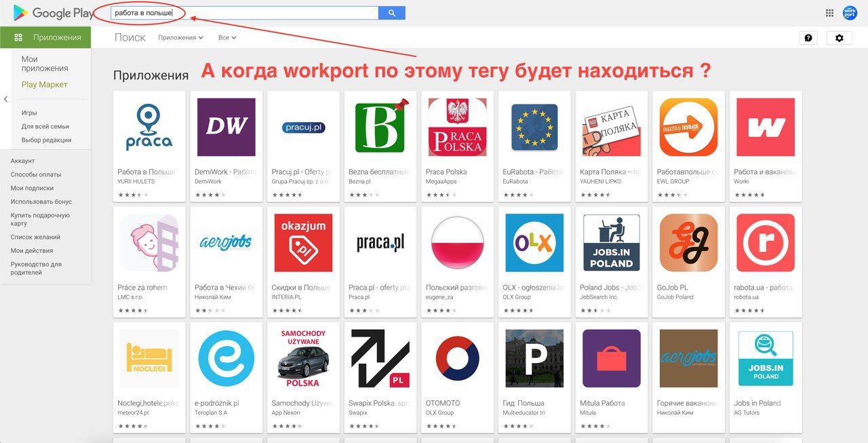The width and height of the screenshot is (868, 443).
Task: Open the Jobs in Poland AG Tutors icon
Action: point(766,358)
